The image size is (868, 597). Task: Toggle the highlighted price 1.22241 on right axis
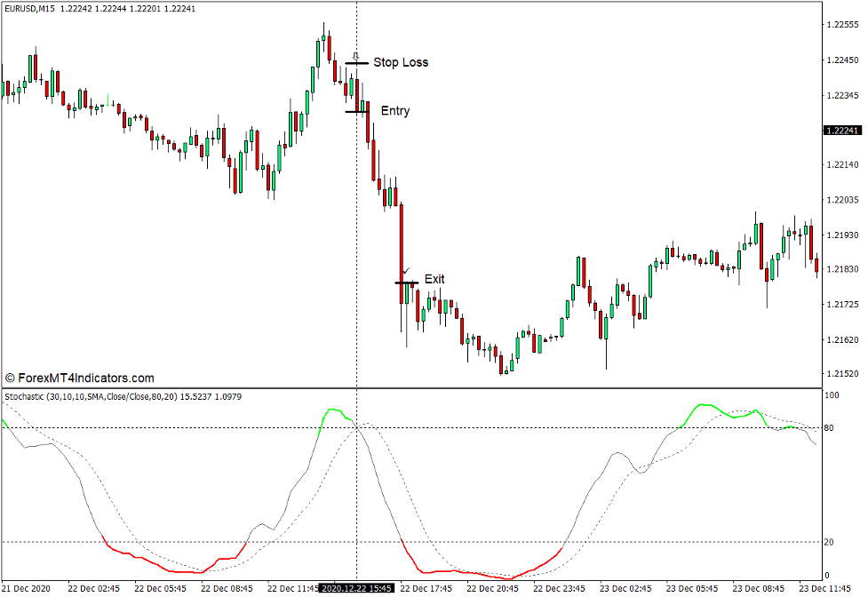(840, 131)
